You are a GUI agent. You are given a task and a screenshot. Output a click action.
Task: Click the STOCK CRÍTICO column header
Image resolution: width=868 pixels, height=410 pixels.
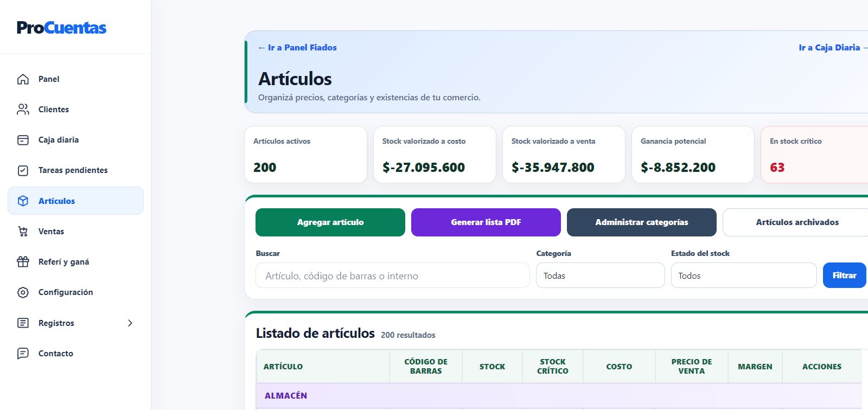553,367
